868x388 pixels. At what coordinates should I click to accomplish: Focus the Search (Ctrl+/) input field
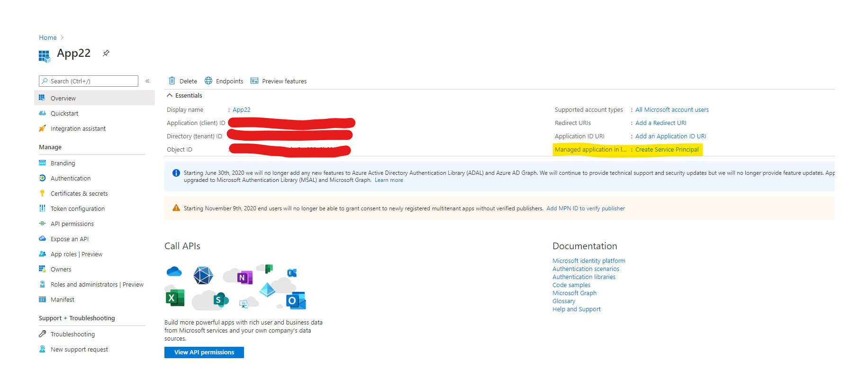[x=89, y=81]
